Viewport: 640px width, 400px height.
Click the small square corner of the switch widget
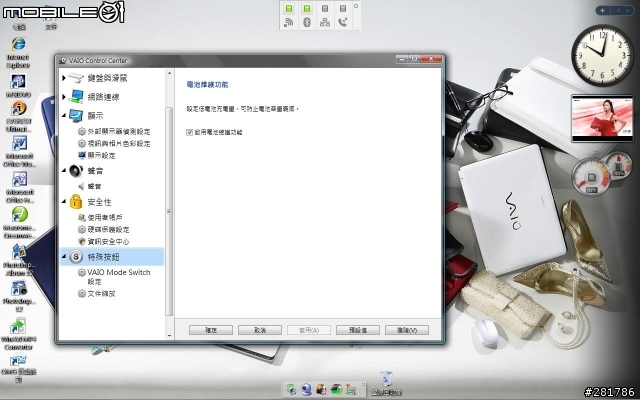(356, 6)
